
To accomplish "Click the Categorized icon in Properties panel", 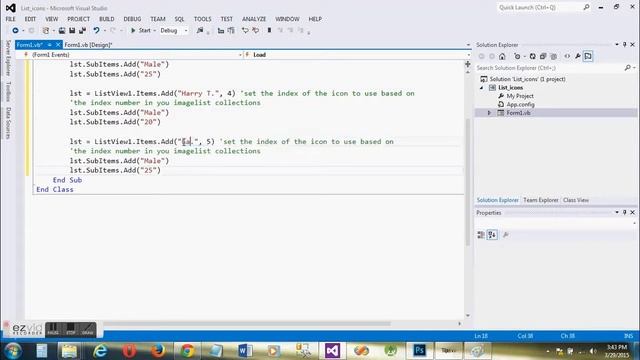I will (x=481, y=235).
